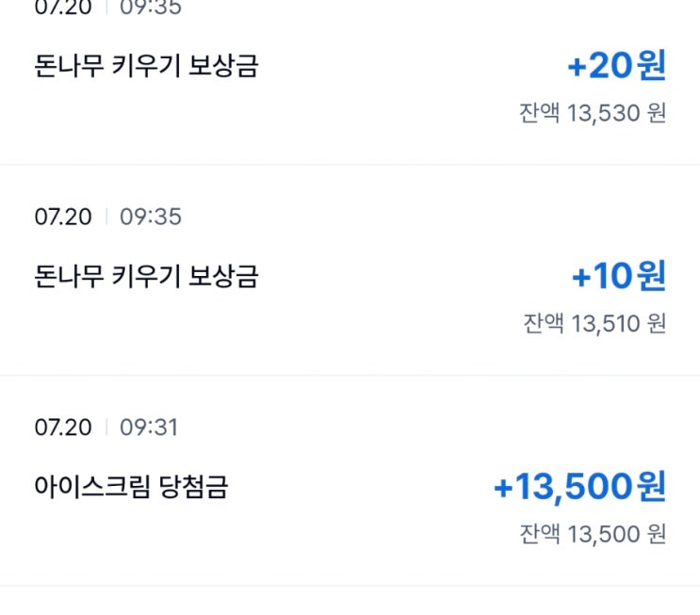
Task: Select the 잔액 13,500 원 balance text
Action: tap(593, 534)
